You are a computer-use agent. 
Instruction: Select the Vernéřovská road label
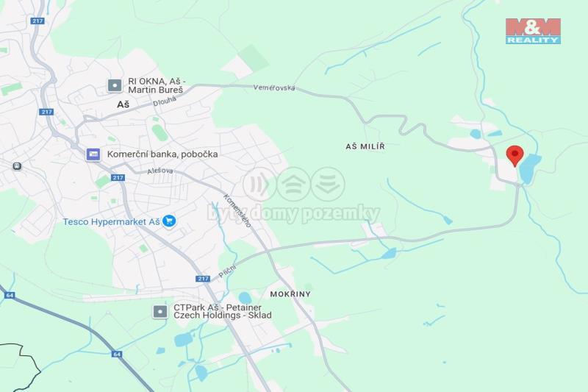click(274, 88)
